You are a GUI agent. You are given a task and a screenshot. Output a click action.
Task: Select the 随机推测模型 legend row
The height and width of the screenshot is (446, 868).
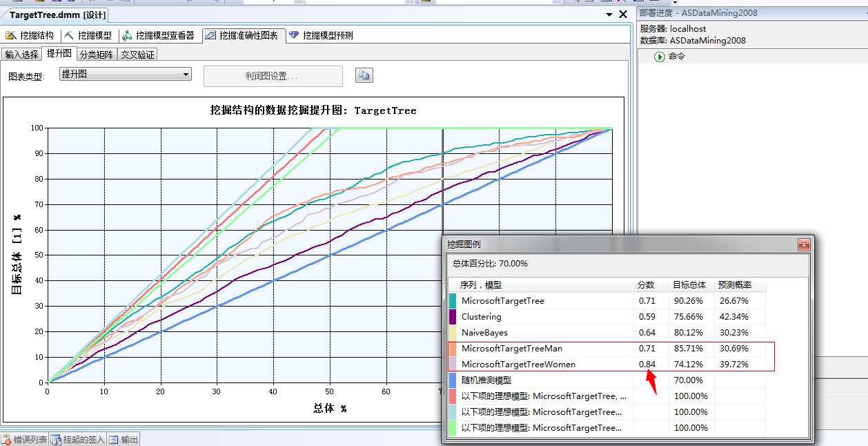click(x=607, y=380)
